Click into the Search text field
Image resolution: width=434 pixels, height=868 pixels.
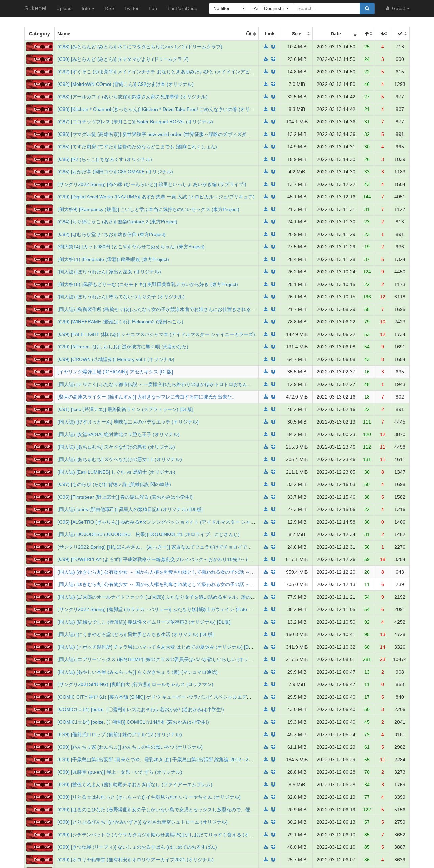click(326, 8)
